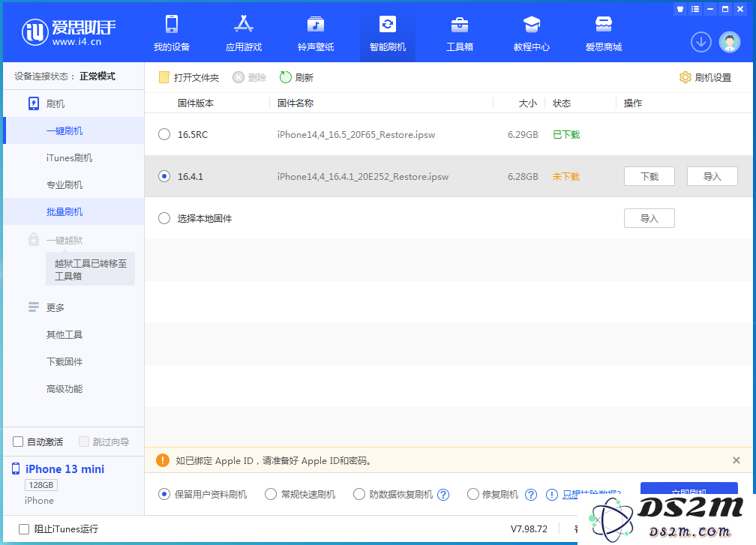Open the erase data link
The image size is (756, 545).
(592, 494)
